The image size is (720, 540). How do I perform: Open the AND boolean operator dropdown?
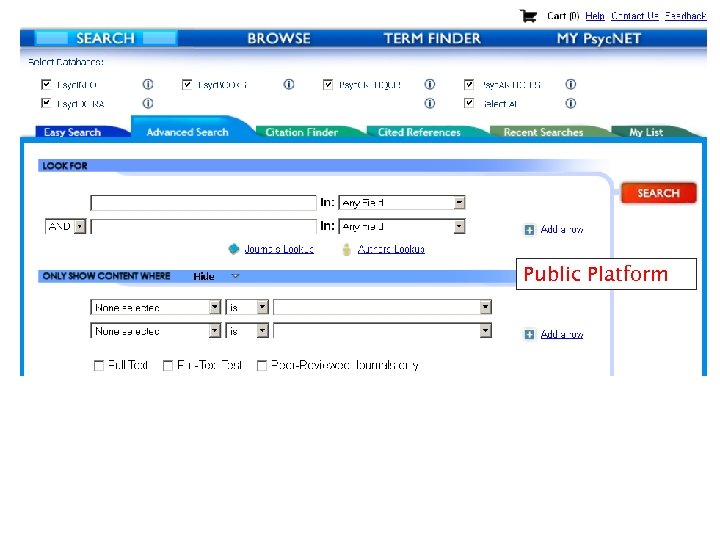tap(65, 226)
